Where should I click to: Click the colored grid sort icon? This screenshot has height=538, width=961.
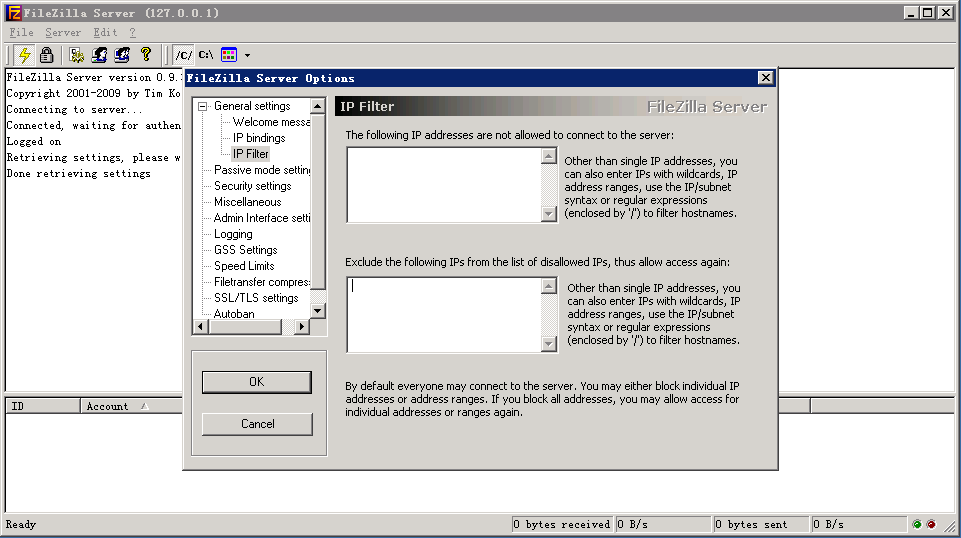click(x=229, y=55)
